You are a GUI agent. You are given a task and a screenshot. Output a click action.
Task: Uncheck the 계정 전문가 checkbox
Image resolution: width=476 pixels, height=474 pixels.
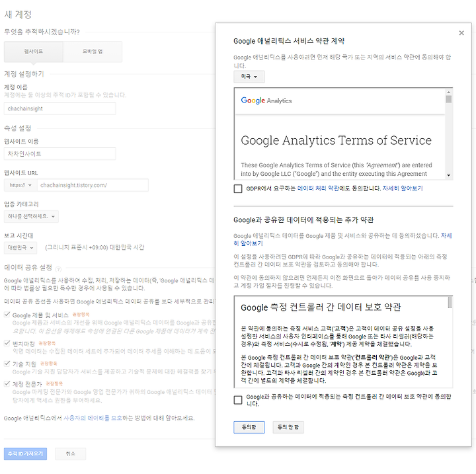(x=7, y=383)
